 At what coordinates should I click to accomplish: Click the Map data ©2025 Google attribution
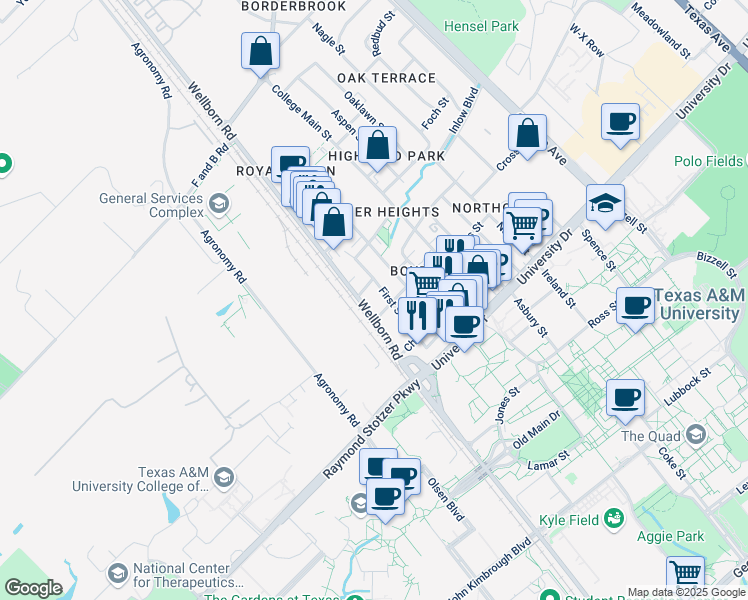click(x=687, y=593)
